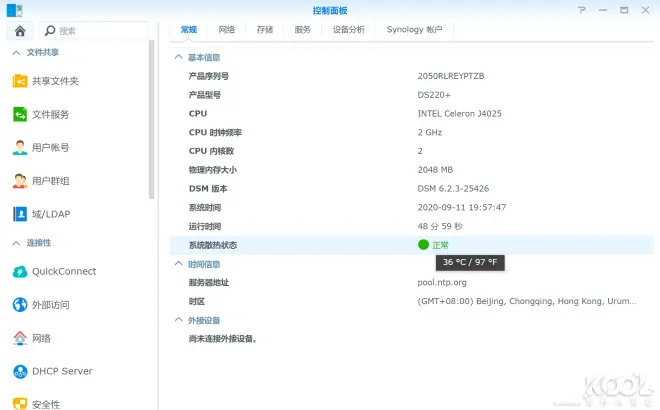Image resolution: width=660 pixels, height=410 pixels.
Task: Click the help question mark icon
Action: point(582,10)
